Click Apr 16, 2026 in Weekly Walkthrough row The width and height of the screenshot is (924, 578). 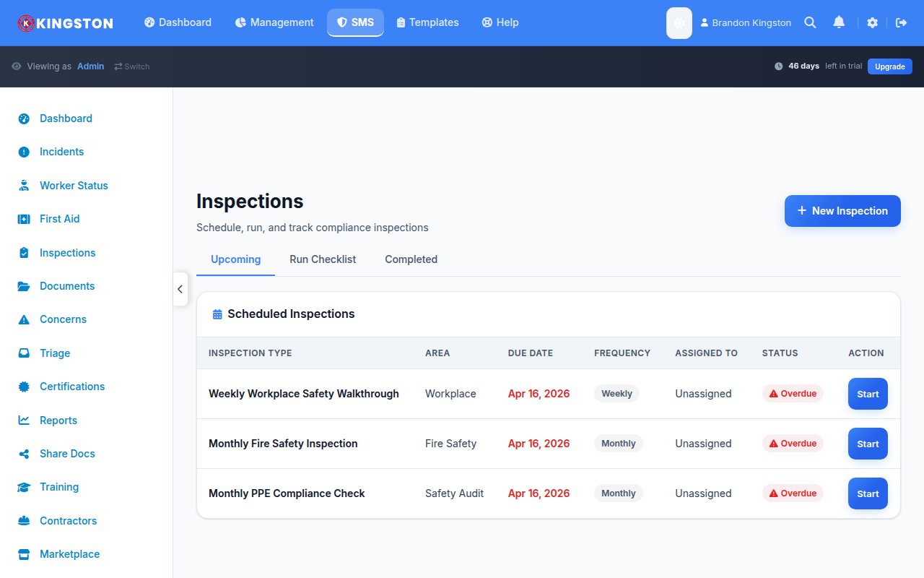(539, 394)
